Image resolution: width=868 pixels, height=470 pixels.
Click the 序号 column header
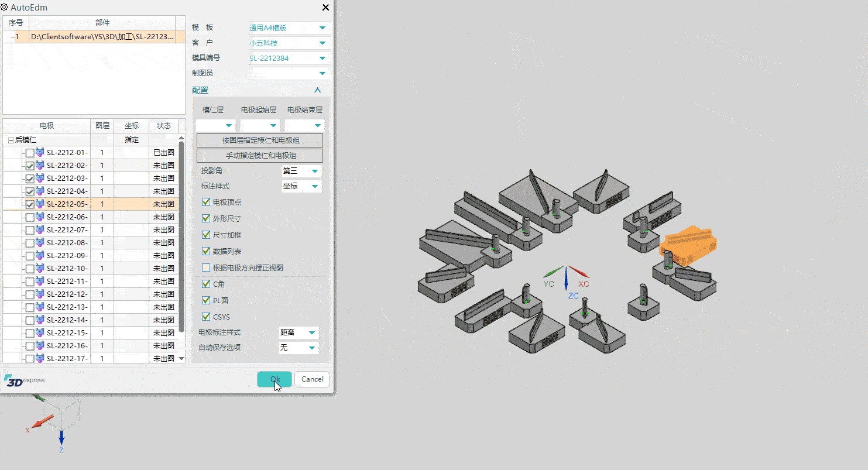point(16,22)
